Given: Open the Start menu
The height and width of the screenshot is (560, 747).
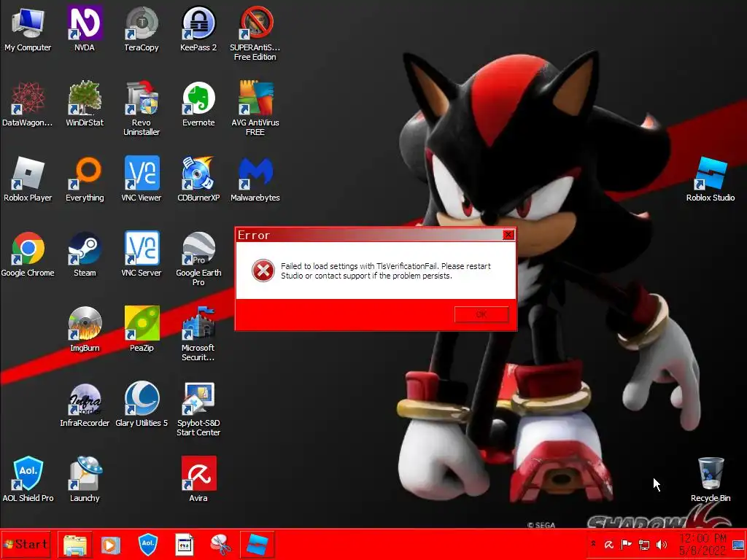Looking at the screenshot, I should pos(26,544).
